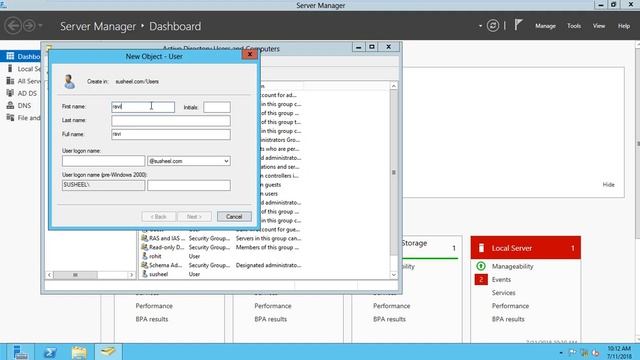
Task: Click the right arrow of the tree scrollbar
Action: [x=131, y=275]
